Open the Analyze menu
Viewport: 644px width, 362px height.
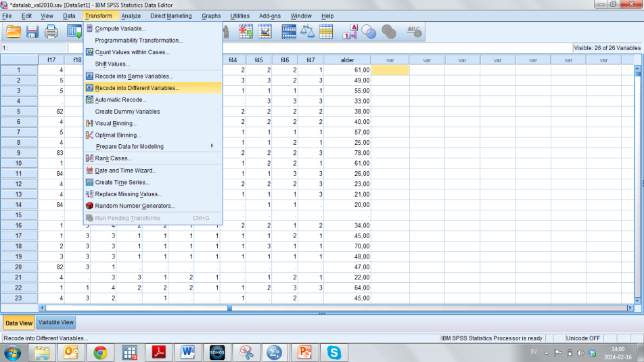pos(131,16)
